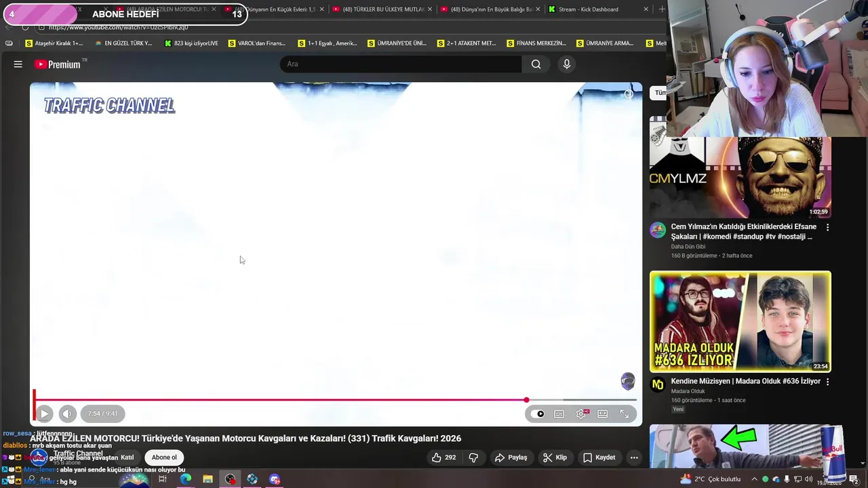Toggle the autoplay switch in player
Viewport: 868px width, 488px height.
coord(539,413)
